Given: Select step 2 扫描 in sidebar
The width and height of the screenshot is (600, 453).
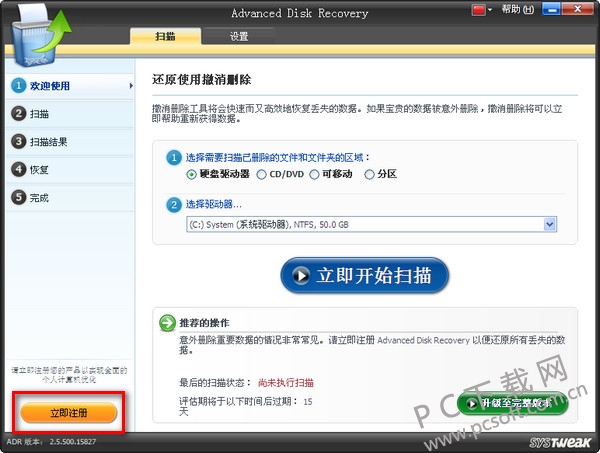Looking at the screenshot, I should pos(70,114).
